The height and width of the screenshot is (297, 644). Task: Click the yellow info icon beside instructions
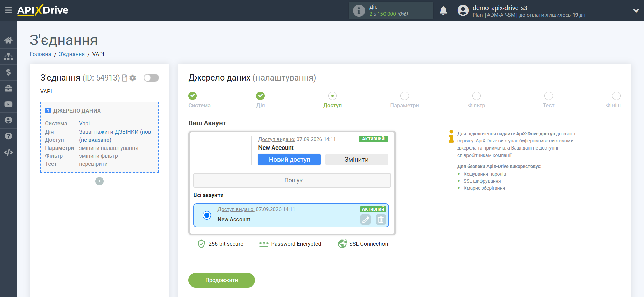tap(451, 136)
